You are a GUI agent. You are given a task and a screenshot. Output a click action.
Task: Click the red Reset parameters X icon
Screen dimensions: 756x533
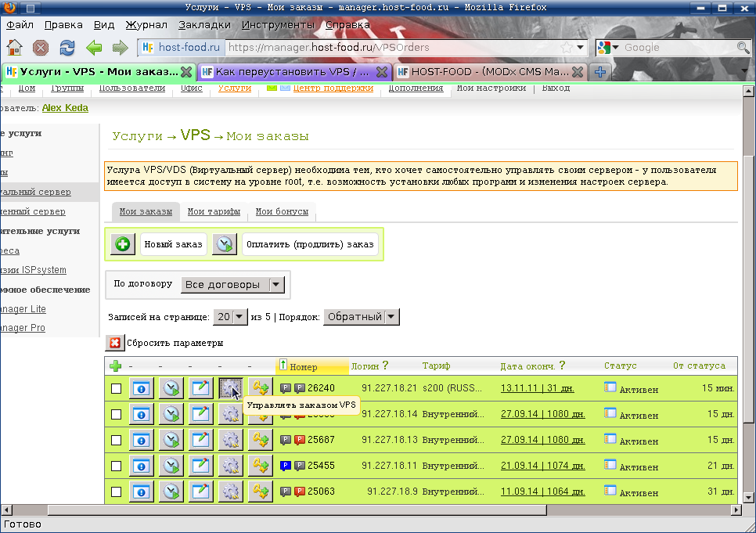(x=114, y=343)
